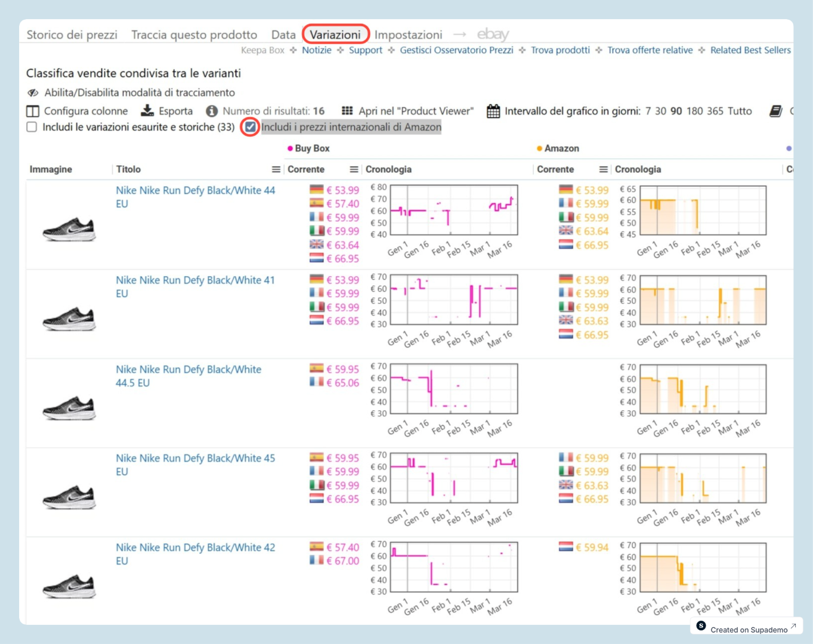Click Trova offerte relative link

[650, 50]
